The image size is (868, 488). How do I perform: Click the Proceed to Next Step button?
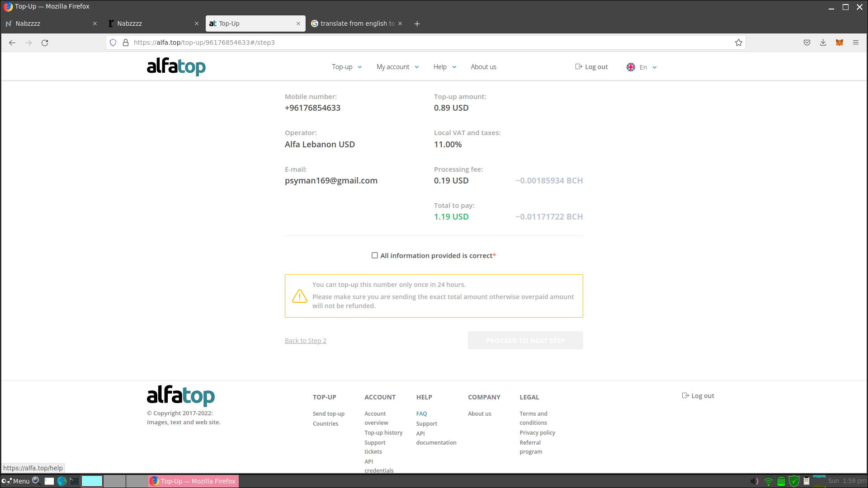pyautogui.click(x=525, y=340)
